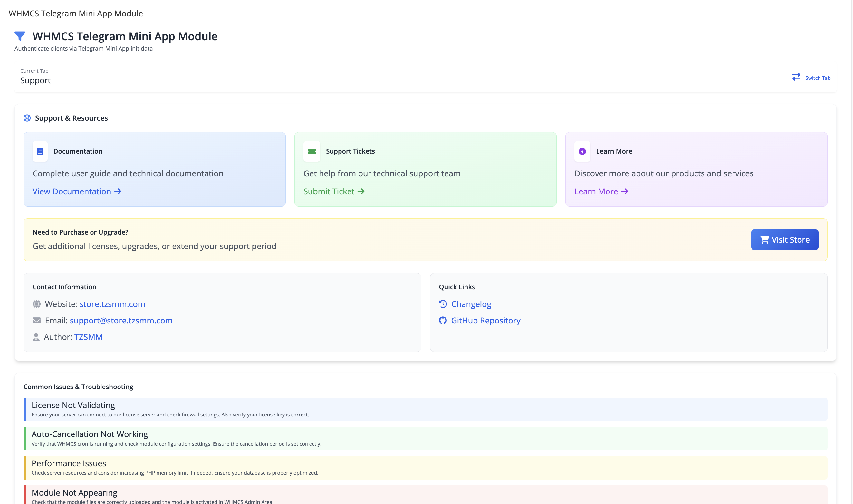
Task: Click the shopping cart inside Visit Store button
Action: (764, 239)
